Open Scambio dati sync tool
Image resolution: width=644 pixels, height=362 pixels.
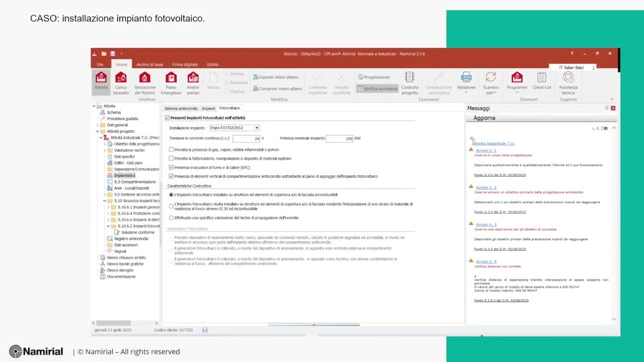pos(491,83)
